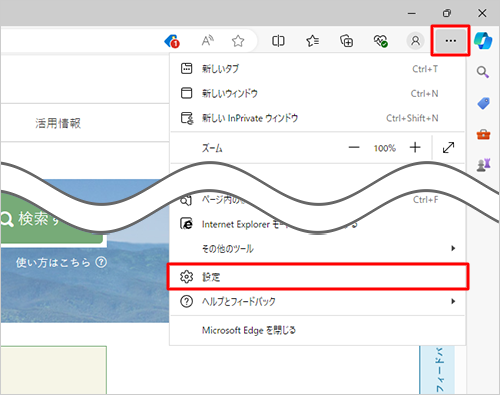Image resolution: width=500 pixels, height=395 pixels.
Task: Expand ヘルプとフィードバック submenu
Action: 317,301
